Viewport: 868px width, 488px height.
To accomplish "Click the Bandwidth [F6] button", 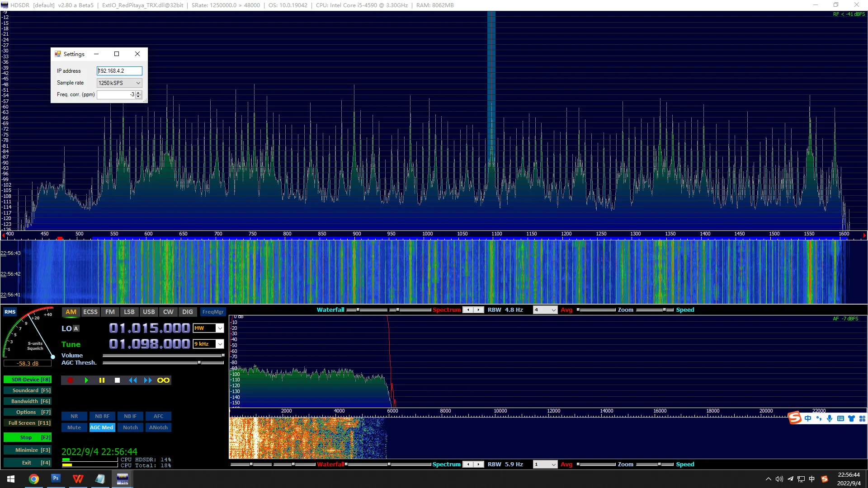I will point(27,401).
